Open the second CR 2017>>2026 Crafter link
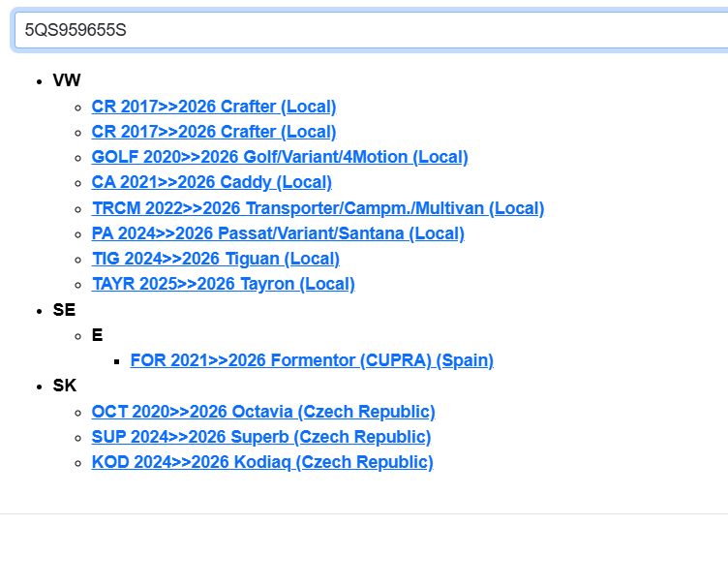Image resolution: width=728 pixels, height=588 pixels. point(213,132)
